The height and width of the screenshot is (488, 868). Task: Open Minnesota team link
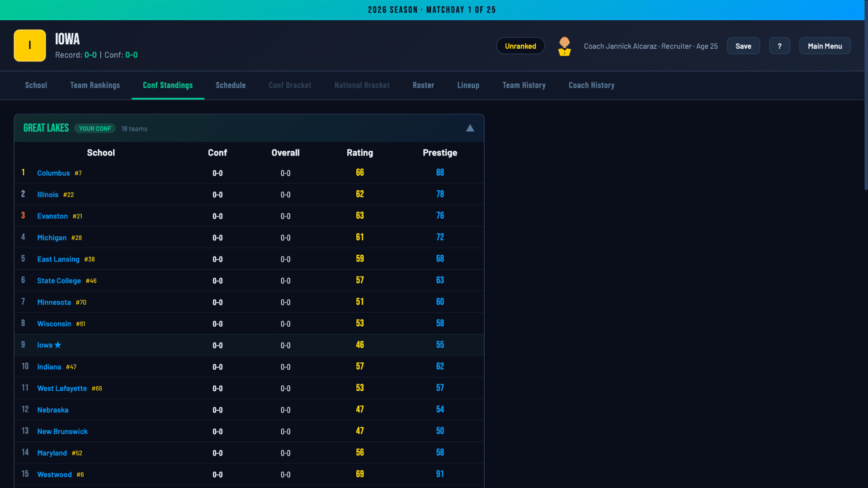pos(54,302)
